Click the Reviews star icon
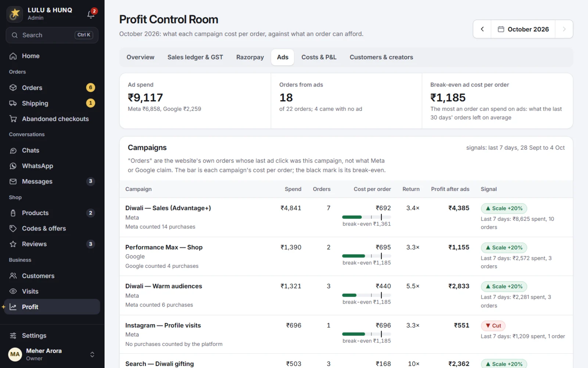The height and width of the screenshot is (368, 588). [13, 244]
